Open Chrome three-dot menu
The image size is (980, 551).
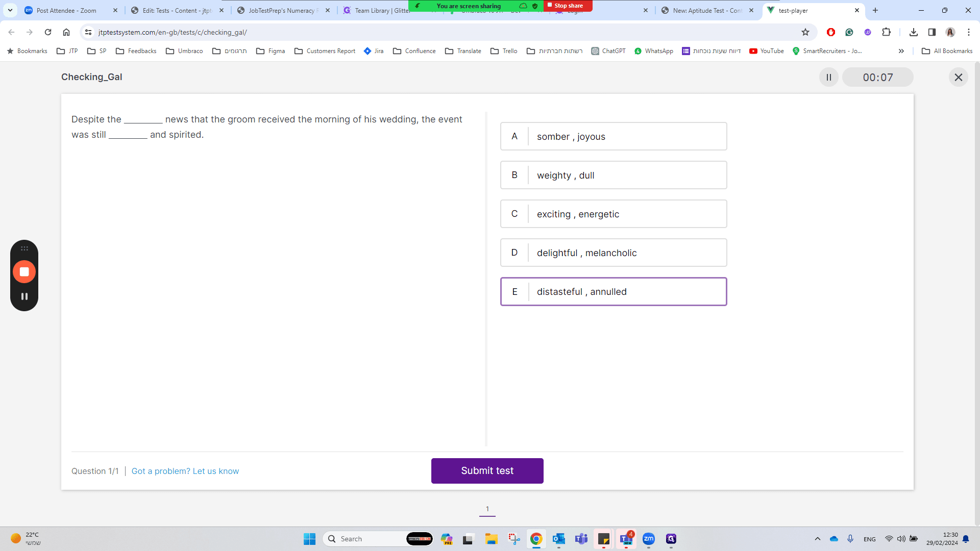click(x=968, y=32)
